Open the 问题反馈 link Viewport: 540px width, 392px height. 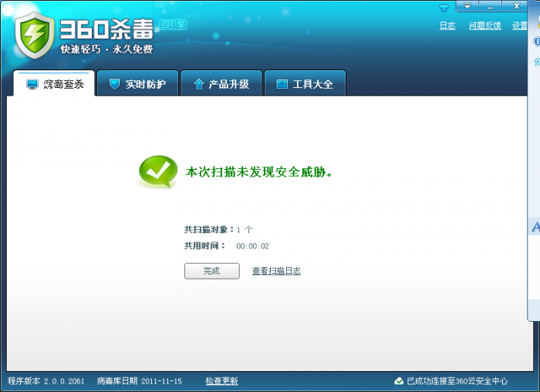(485, 25)
